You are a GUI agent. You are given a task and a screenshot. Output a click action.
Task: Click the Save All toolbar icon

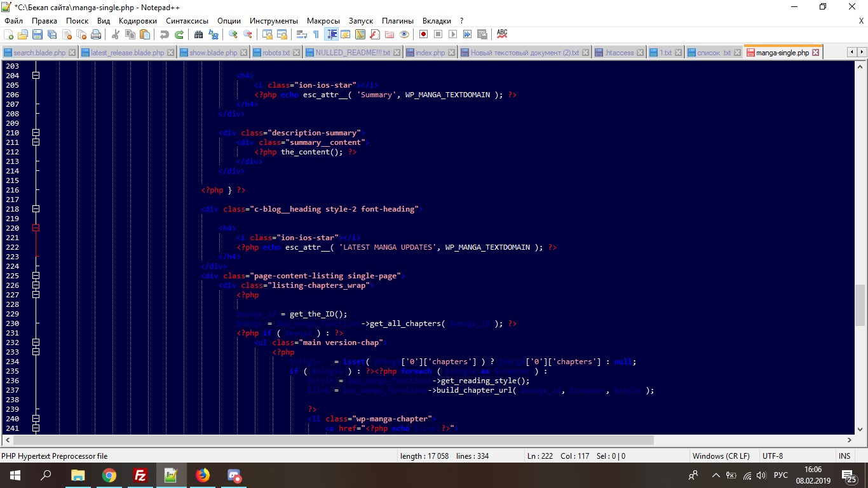[x=52, y=34]
